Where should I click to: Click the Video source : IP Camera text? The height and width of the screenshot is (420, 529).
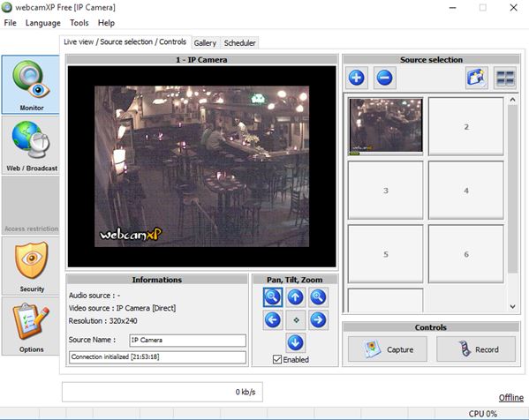tap(122, 308)
